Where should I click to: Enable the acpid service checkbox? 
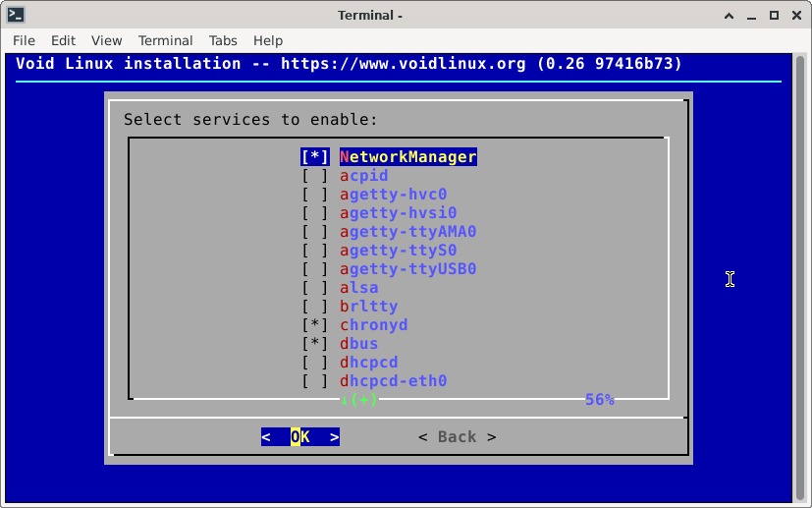tap(315, 176)
